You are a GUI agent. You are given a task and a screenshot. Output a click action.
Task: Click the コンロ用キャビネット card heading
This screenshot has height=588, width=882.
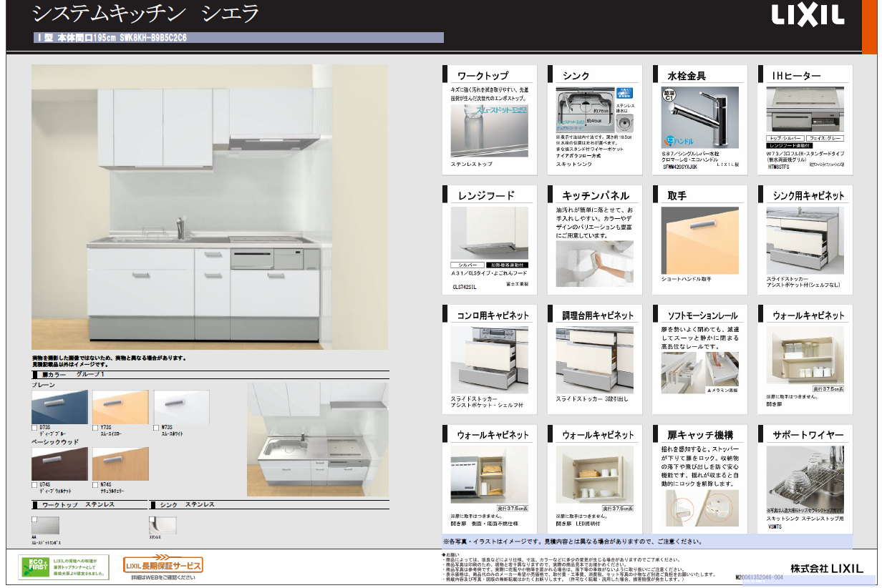coord(493,315)
